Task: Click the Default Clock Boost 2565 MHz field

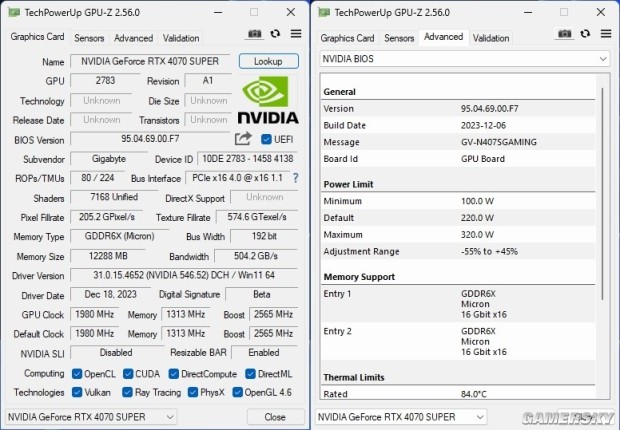Action: (273, 333)
